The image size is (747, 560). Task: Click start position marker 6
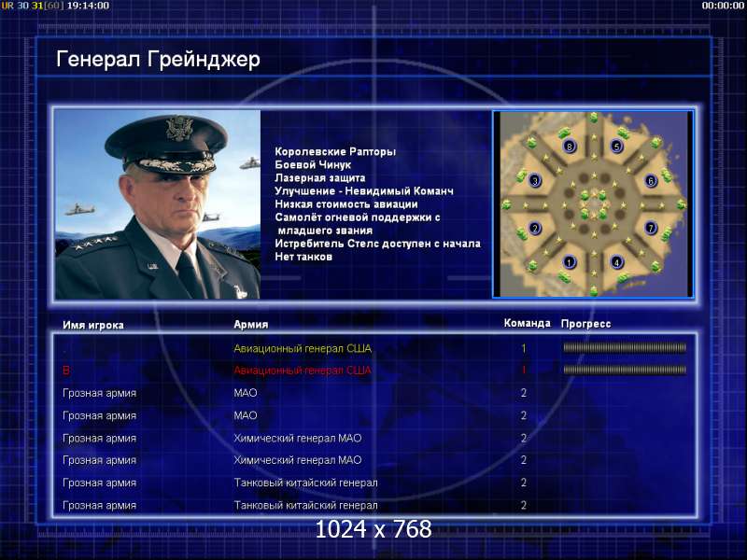(651, 180)
